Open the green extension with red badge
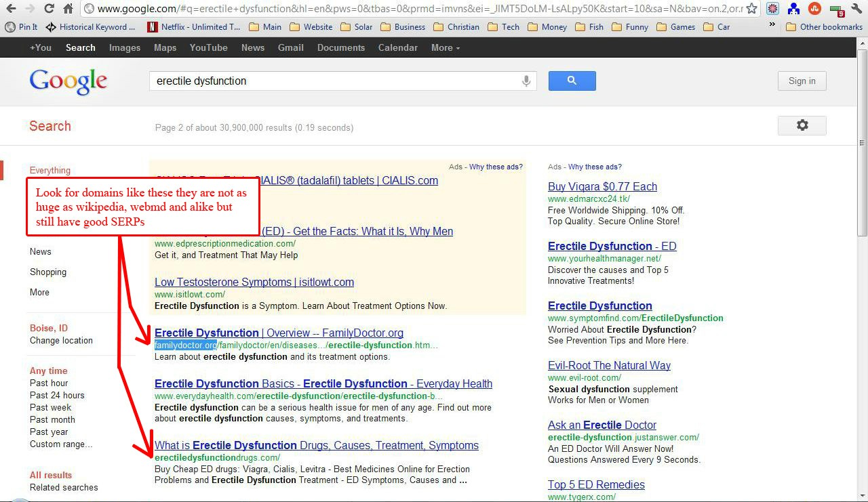Screen dimensions: 868x502 point(836,9)
